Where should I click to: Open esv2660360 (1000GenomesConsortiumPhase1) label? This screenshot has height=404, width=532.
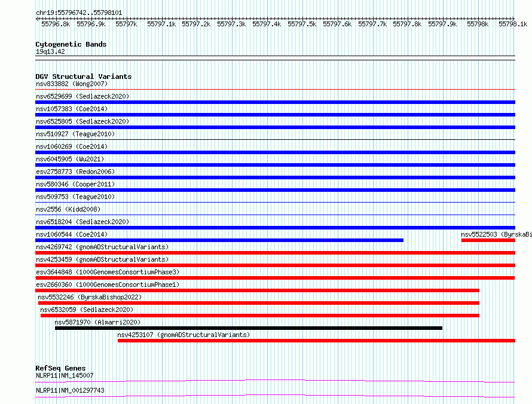[x=108, y=284]
